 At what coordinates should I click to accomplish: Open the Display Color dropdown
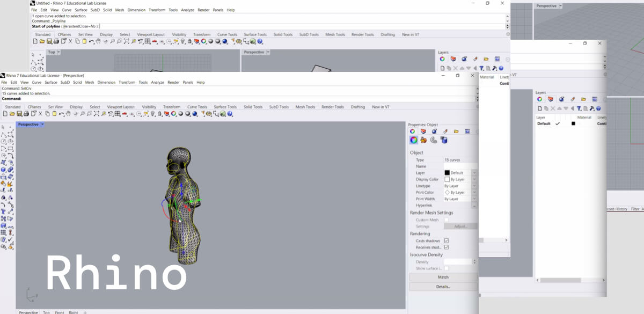(x=474, y=179)
